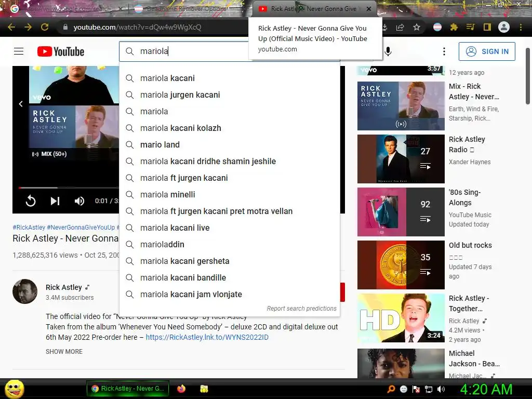Click the site lock icon in address bar

[65, 27]
